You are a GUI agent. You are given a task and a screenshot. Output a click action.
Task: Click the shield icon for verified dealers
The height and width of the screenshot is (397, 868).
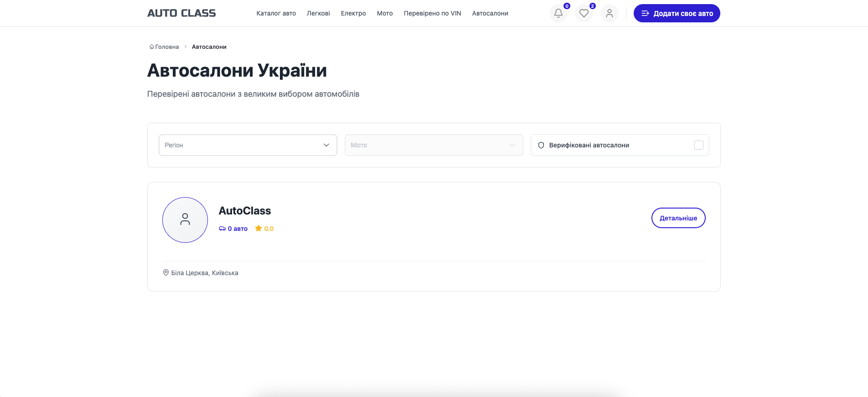541,145
